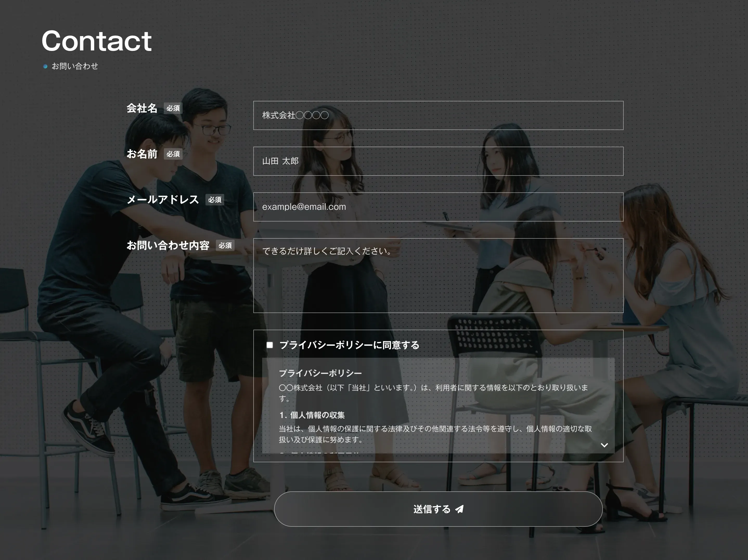Focus the 会社名 company name field

(x=438, y=115)
